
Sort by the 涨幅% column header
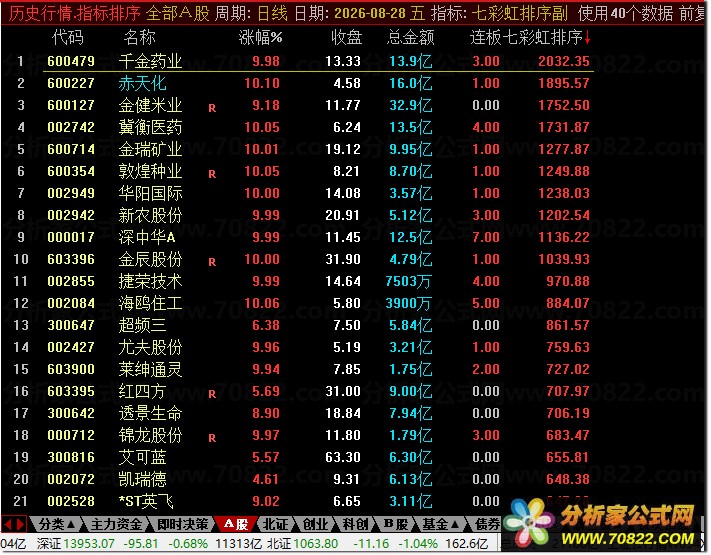(x=260, y=38)
